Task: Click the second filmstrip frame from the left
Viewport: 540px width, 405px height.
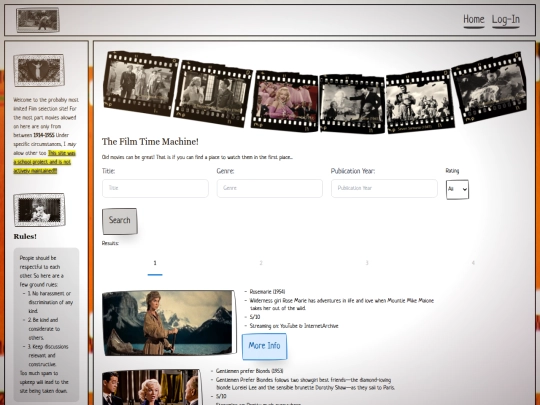Action: (213, 94)
